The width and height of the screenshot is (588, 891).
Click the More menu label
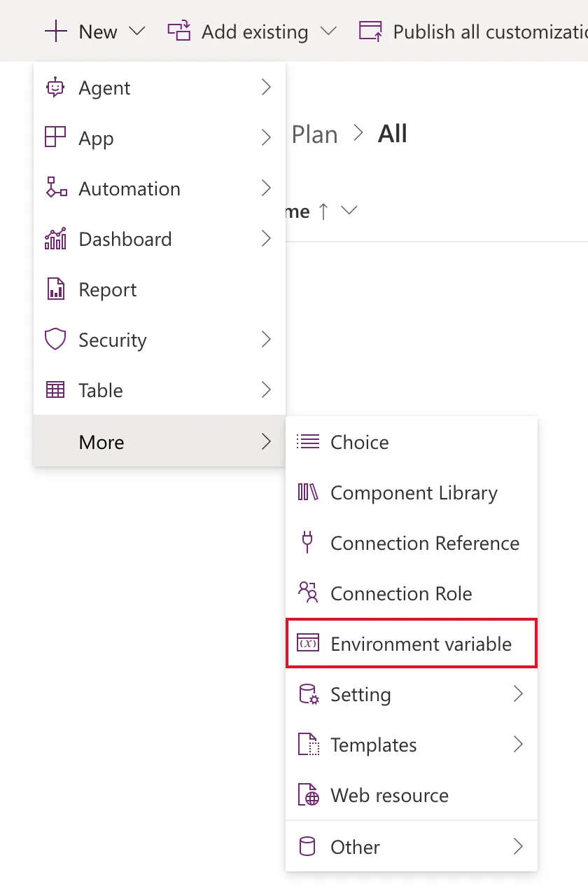[101, 442]
